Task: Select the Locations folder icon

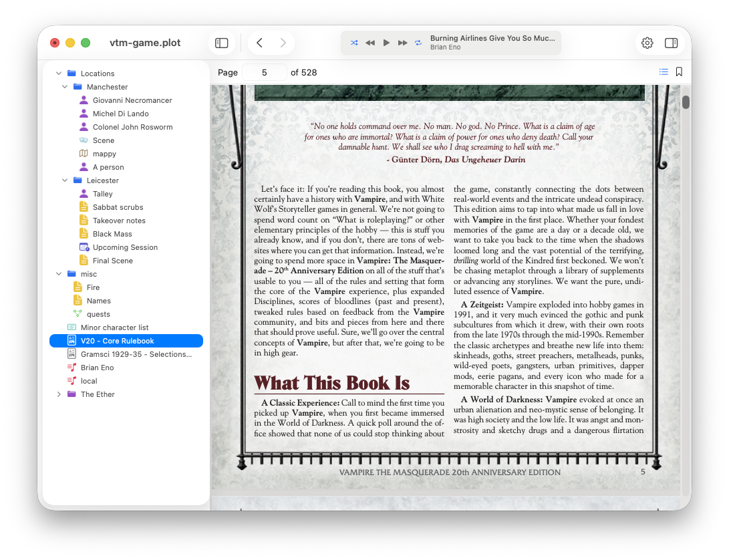Action: coord(71,73)
